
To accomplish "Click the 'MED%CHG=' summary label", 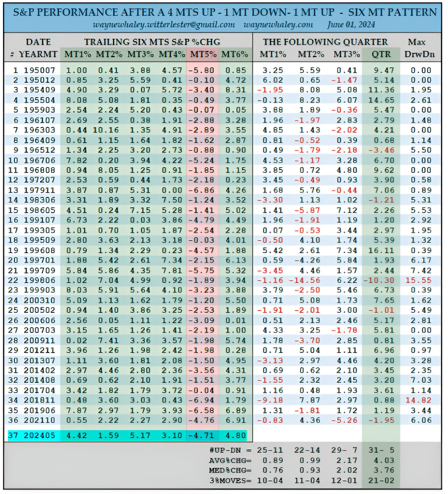I will tap(230, 470).
